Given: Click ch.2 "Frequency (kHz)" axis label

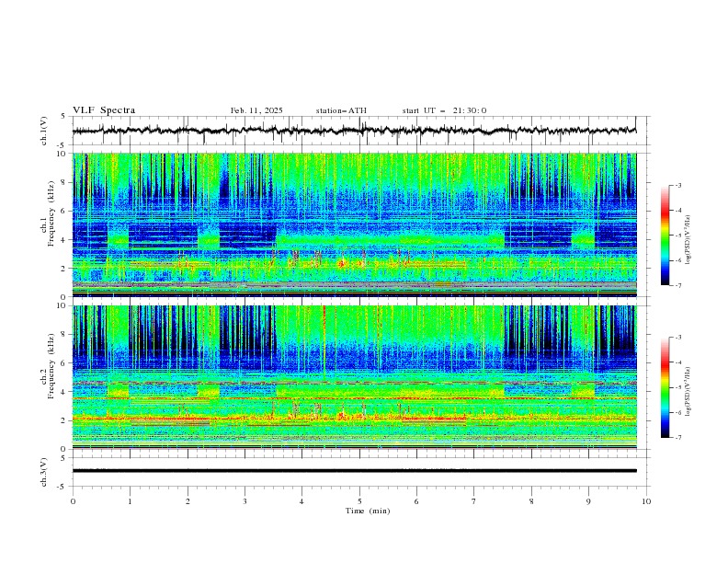Looking at the screenshot, I should click(x=51, y=366).
